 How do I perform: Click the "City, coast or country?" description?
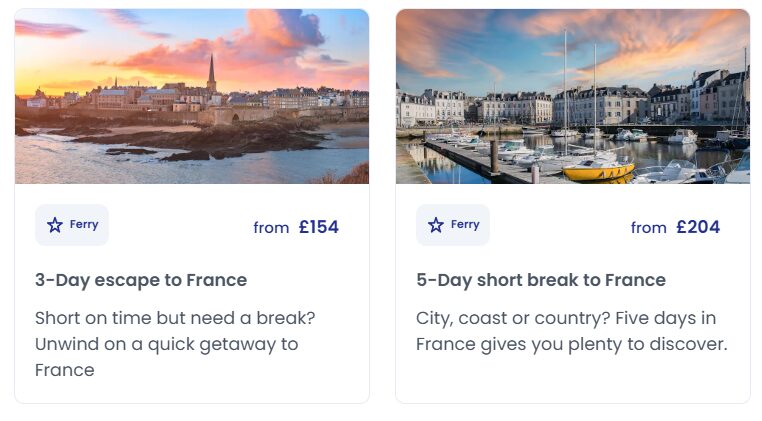click(571, 331)
